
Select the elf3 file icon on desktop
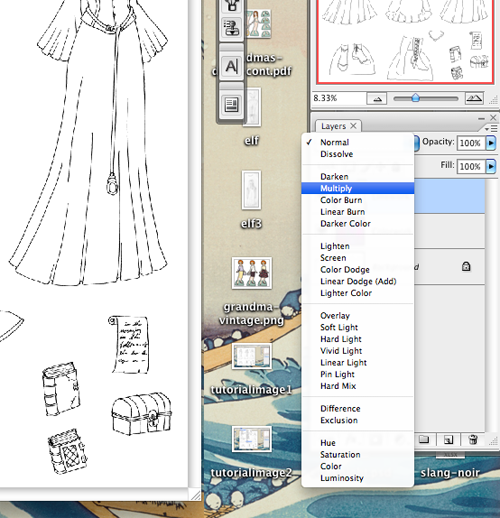coord(251,190)
